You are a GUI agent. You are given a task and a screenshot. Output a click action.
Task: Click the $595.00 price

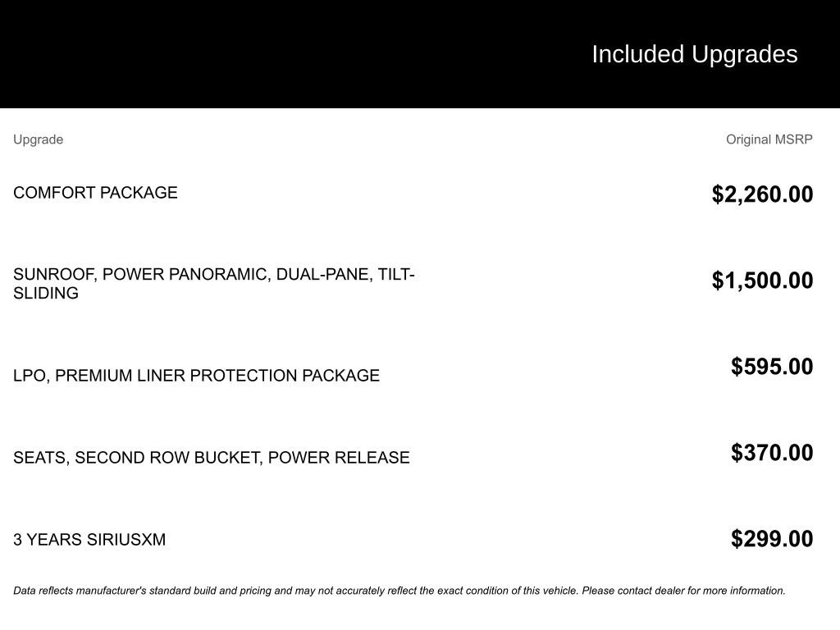tap(772, 367)
